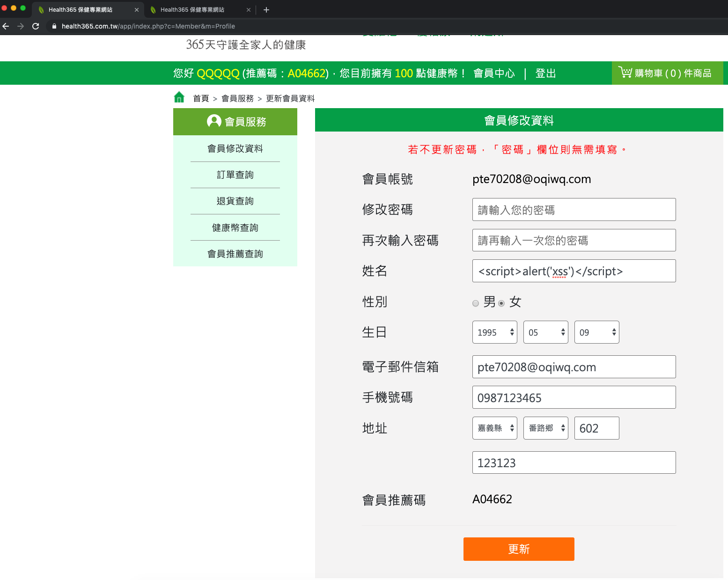Viewport: 728px width, 580px height.
Task: Click 更新會員資料 breadcrumb text
Action: pyautogui.click(x=290, y=98)
